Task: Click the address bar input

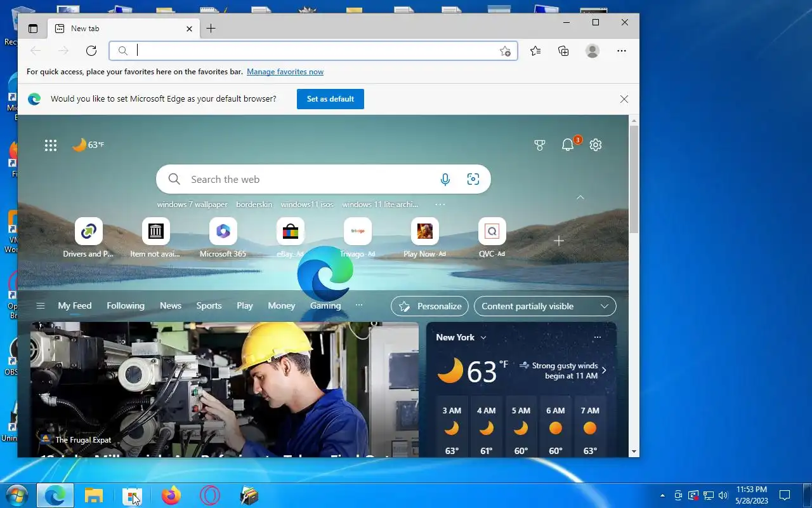Action: 314,51
